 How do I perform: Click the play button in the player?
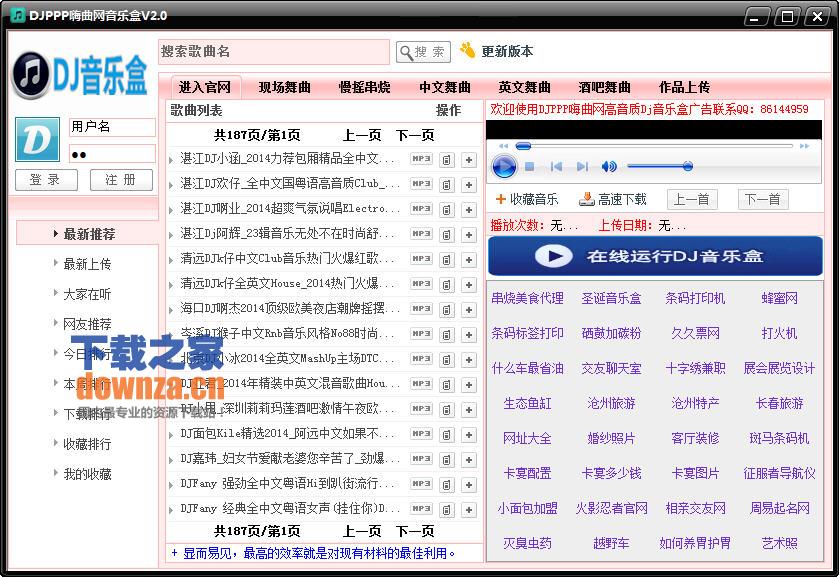(x=504, y=166)
